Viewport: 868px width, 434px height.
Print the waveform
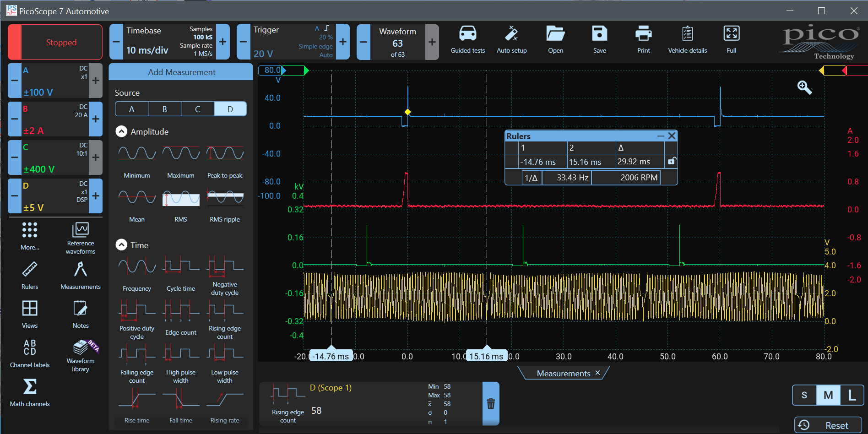click(643, 40)
